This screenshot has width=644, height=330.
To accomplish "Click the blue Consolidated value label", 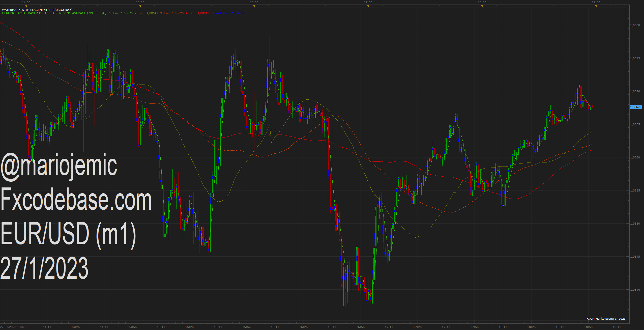I will coord(227,13).
